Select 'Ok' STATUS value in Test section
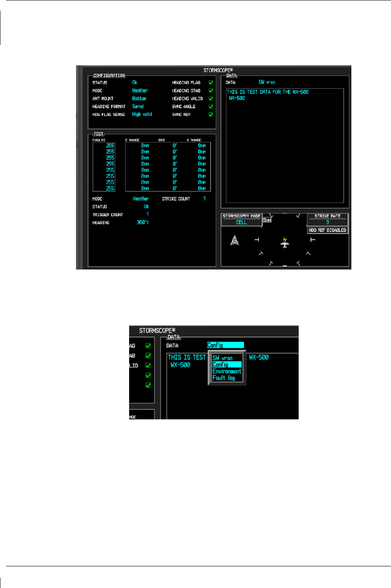This screenshot has width=391, height=588. click(146, 207)
